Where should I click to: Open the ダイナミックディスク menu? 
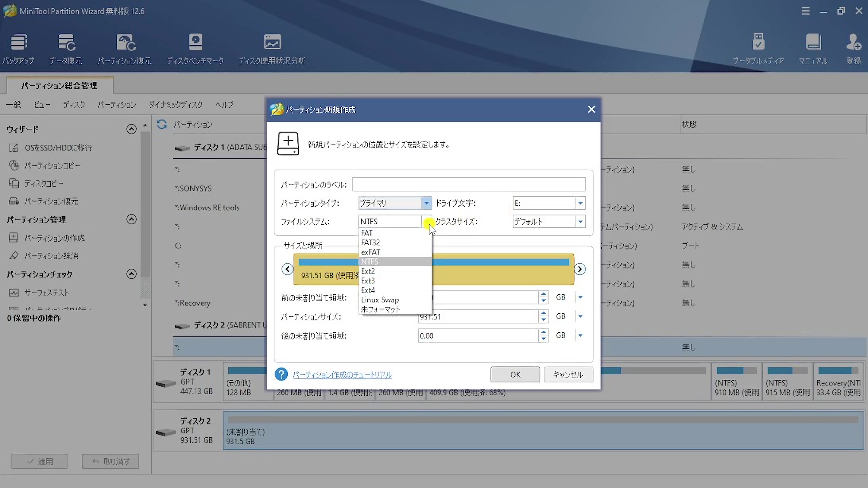pyautogui.click(x=176, y=105)
